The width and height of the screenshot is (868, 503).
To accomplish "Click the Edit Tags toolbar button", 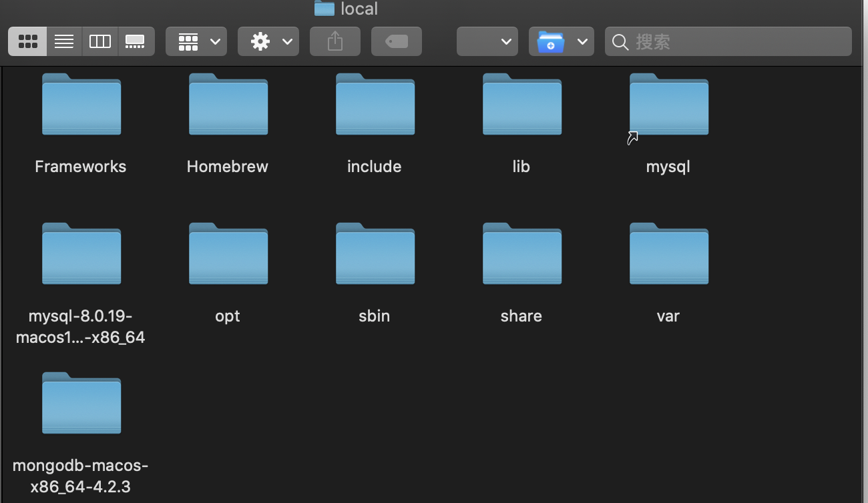I will [x=397, y=41].
